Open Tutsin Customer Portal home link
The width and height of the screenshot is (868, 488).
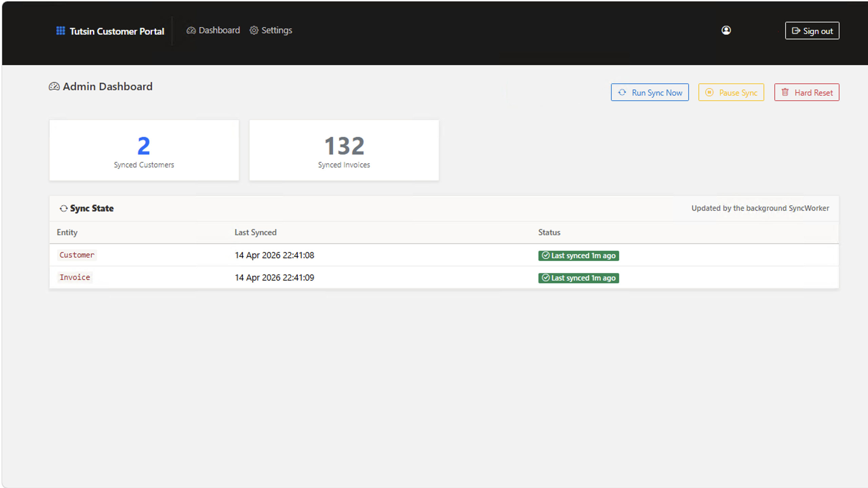110,31
